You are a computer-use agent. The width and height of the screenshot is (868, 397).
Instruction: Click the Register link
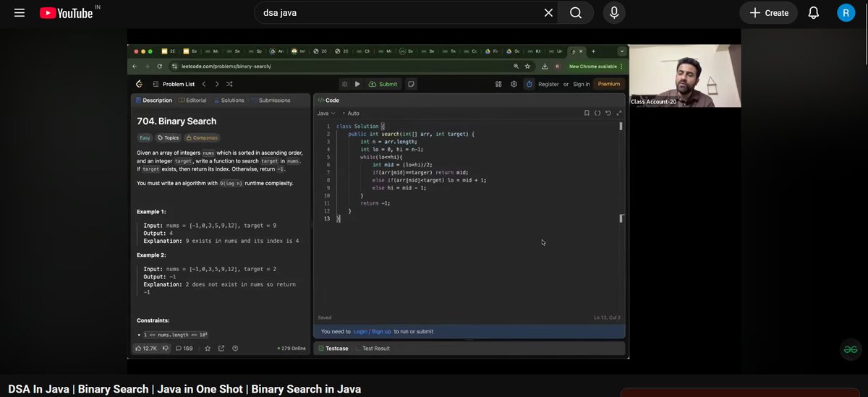pos(548,84)
